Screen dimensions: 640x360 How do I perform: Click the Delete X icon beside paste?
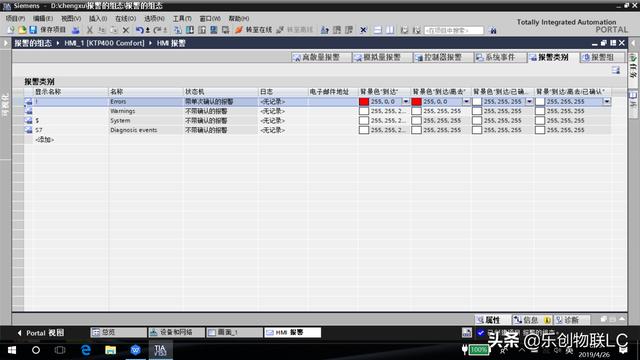tap(126, 30)
